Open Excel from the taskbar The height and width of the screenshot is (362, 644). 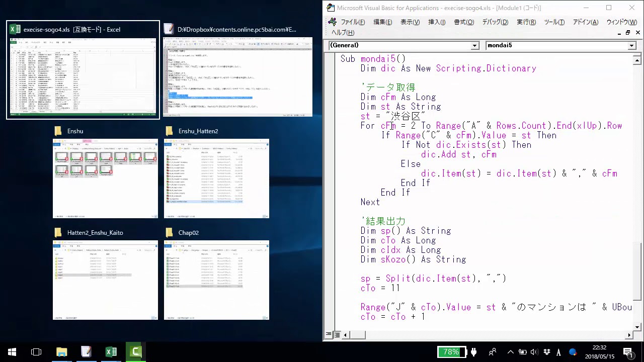click(111, 352)
